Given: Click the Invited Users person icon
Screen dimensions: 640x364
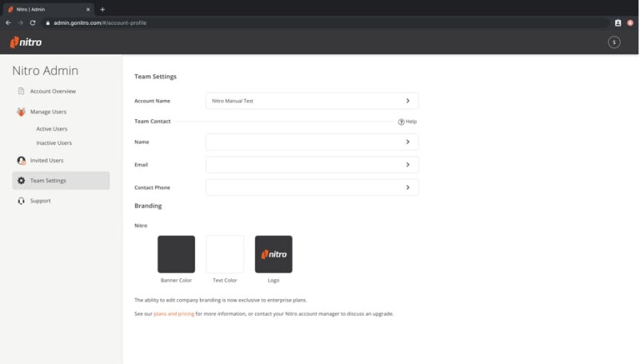Looking at the screenshot, I should pyautogui.click(x=22, y=160).
